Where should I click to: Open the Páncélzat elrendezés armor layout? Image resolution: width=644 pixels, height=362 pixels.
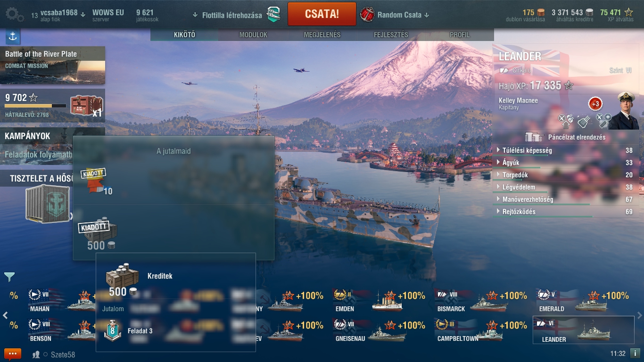(566, 137)
